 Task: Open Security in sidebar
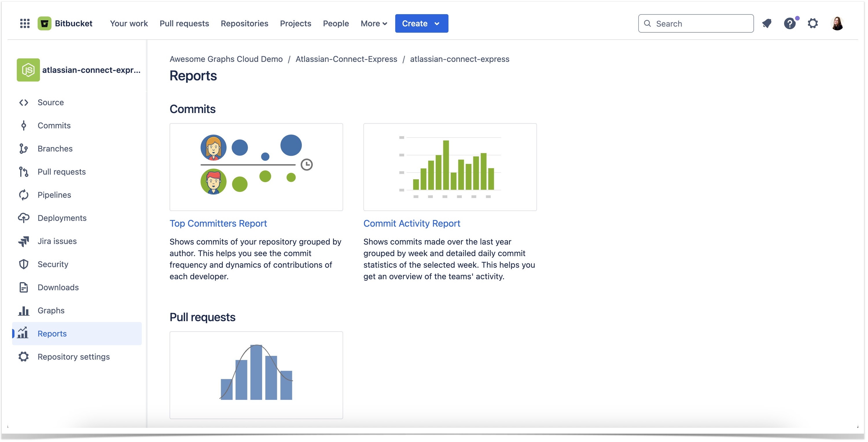pyautogui.click(x=53, y=264)
